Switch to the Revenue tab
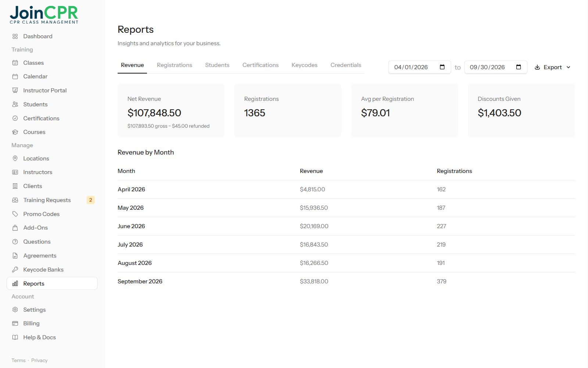This screenshot has width=588, height=368. point(132,65)
